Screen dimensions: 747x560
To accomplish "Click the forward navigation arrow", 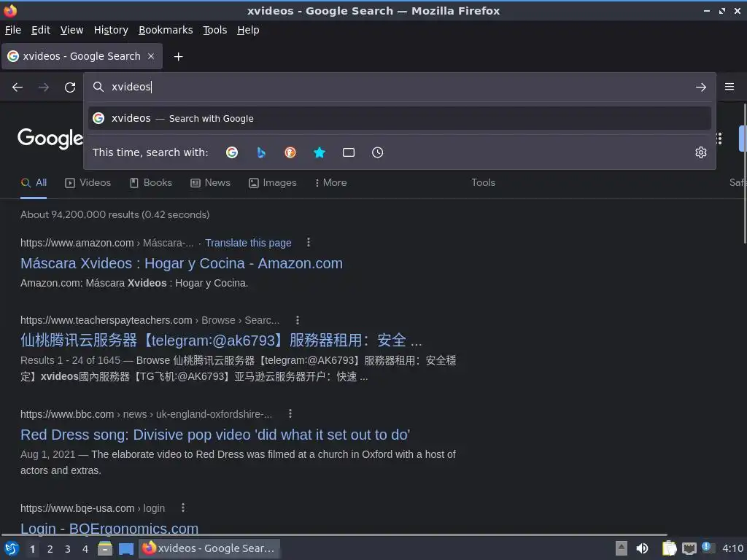I will pyautogui.click(x=43, y=87).
